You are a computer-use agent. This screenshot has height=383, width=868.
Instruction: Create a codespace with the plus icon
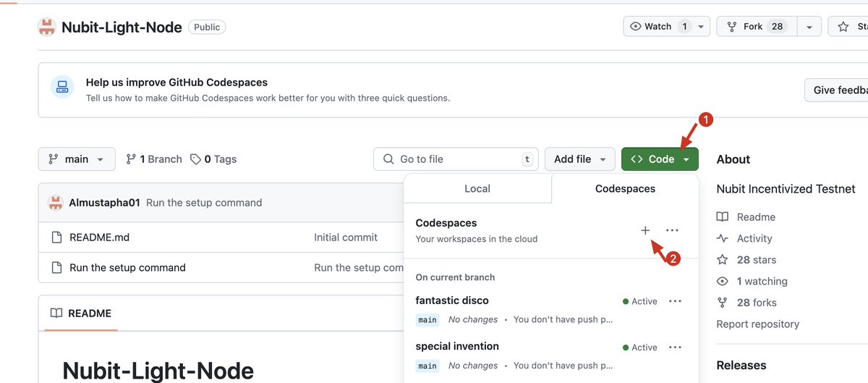click(645, 230)
